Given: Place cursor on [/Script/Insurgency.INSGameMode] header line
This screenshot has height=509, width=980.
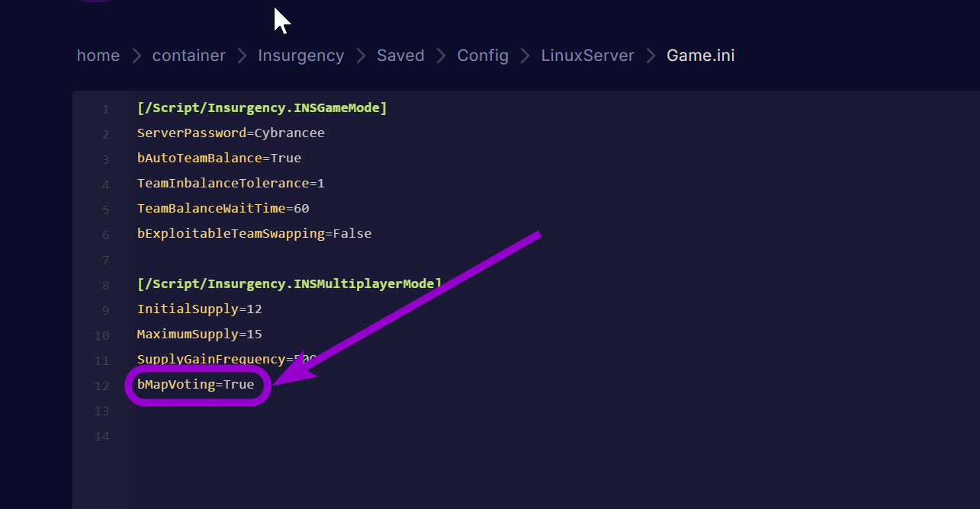Looking at the screenshot, I should point(262,108).
